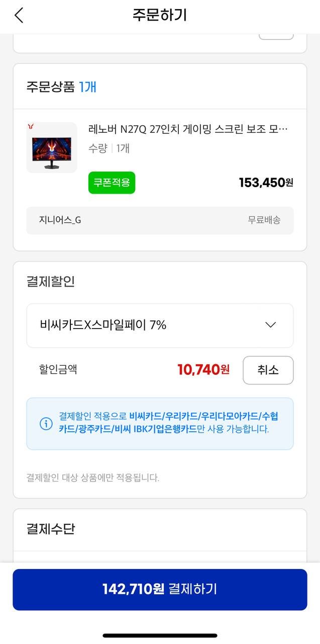Screen dimensions: 320x644
Task: Tap the back arrow icon
Action: click(x=19, y=15)
